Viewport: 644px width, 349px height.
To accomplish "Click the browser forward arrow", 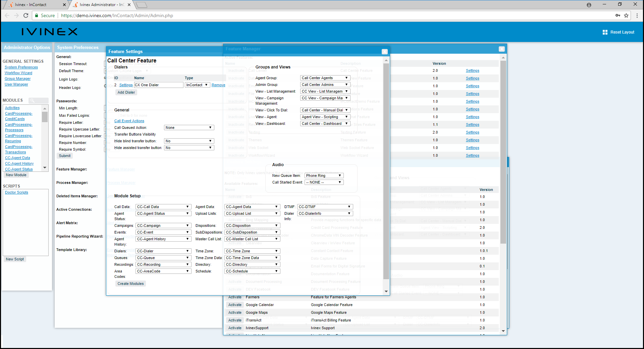I will pyautogui.click(x=16, y=15).
